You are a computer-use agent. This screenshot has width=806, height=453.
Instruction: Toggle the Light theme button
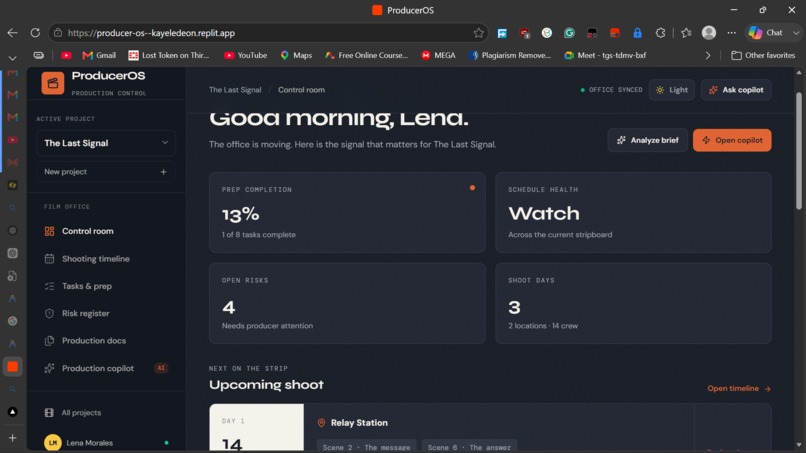pos(671,90)
